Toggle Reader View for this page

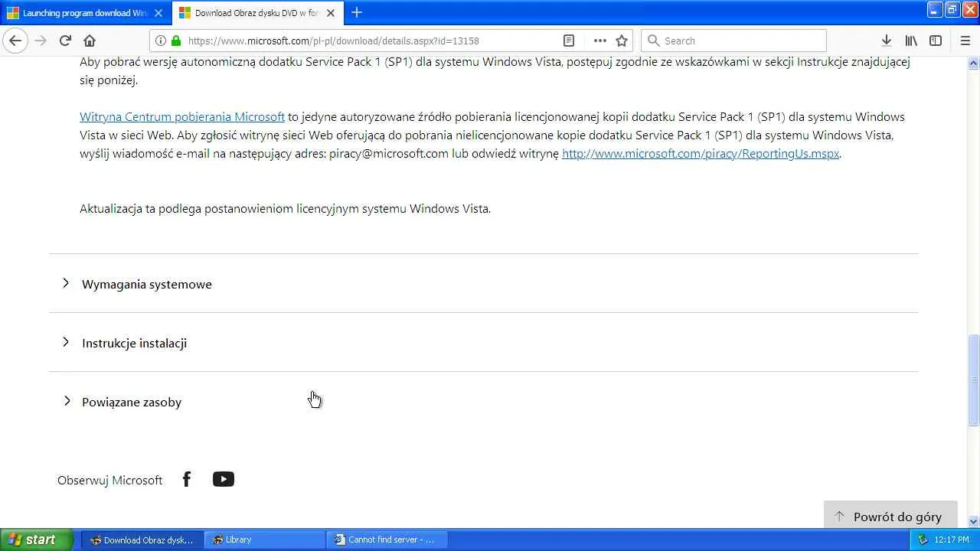pos(569,41)
